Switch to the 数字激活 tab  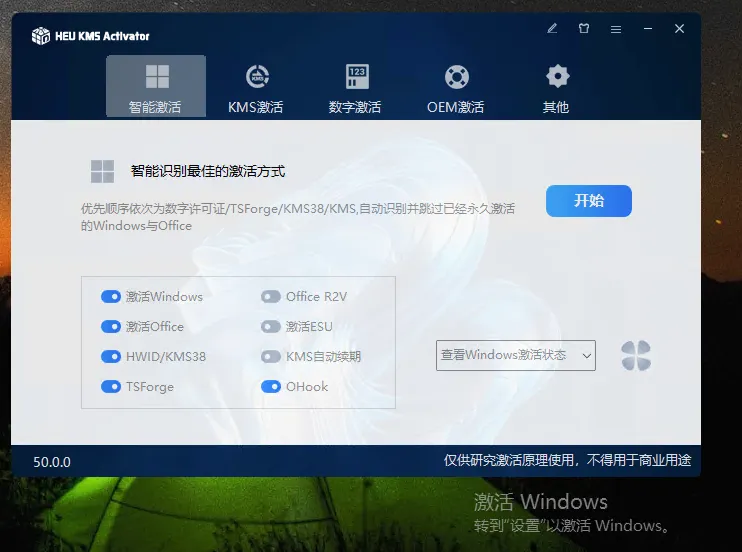pos(355,89)
